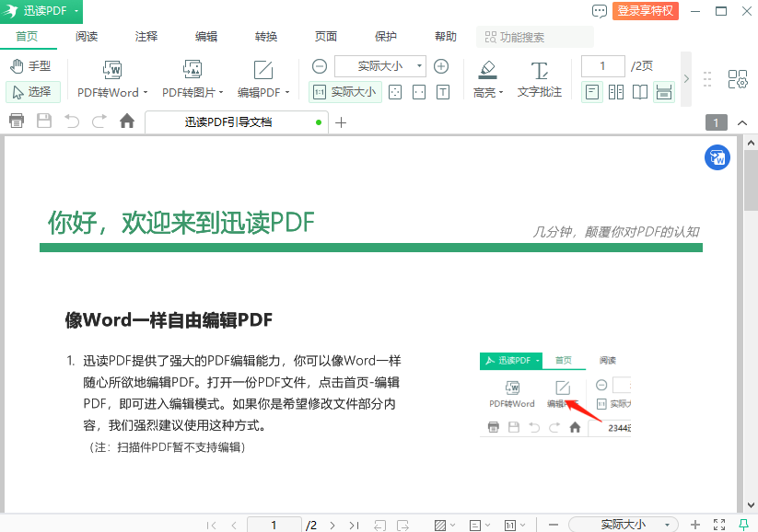
Task: Toggle book reading view mode
Action: (x=640, y=92)
